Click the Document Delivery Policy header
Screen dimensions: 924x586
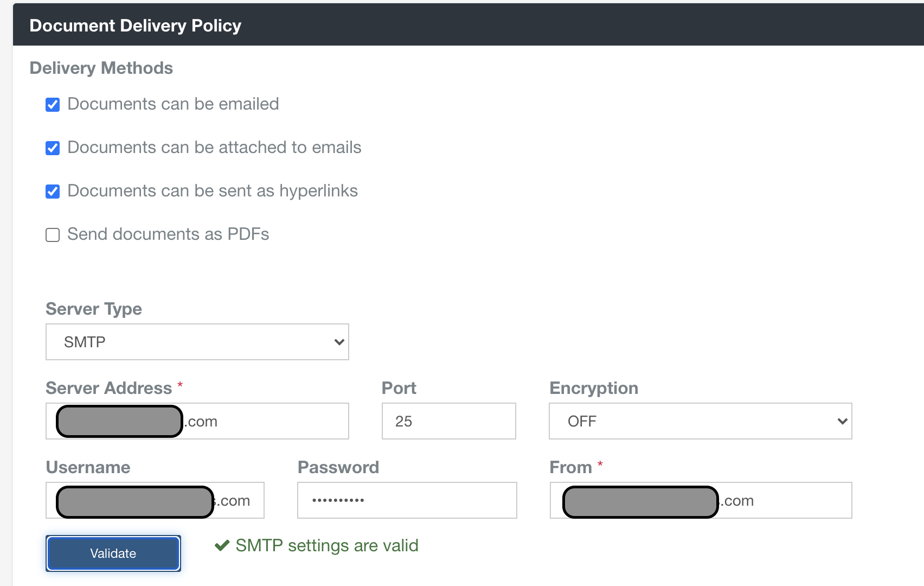(135, 25)
